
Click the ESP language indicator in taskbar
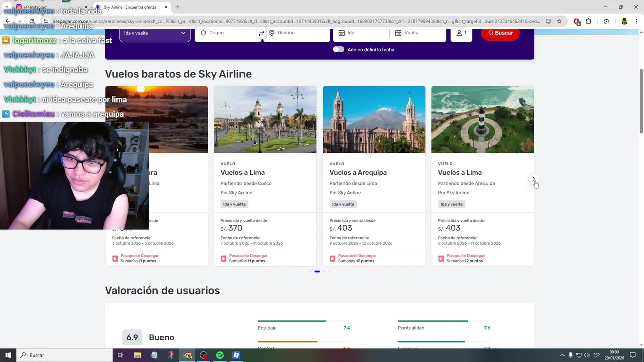(597, 355)
